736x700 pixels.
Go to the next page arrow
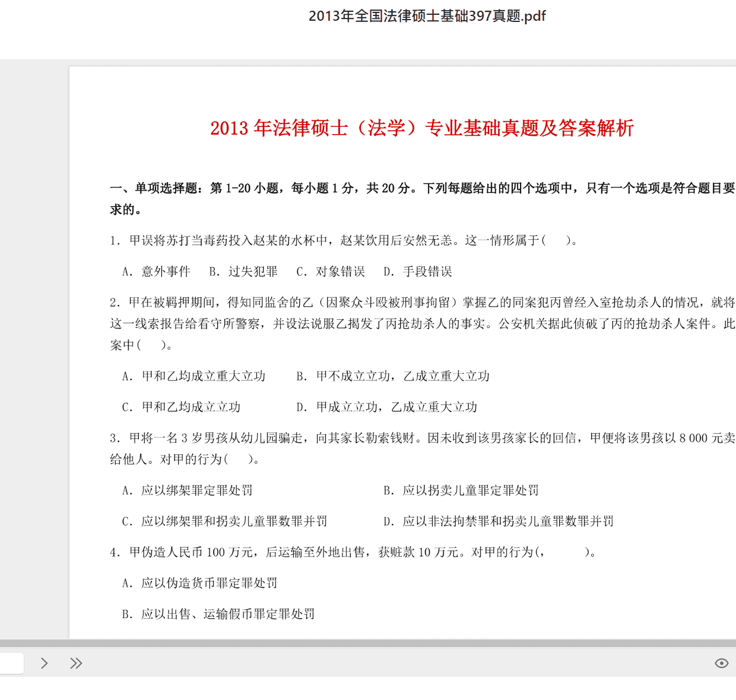44,663
